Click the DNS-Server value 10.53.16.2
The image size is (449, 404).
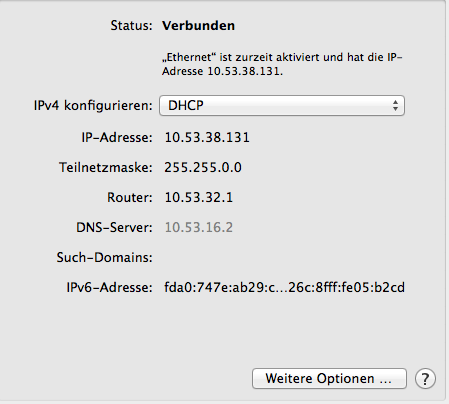(x=199, y=227)
